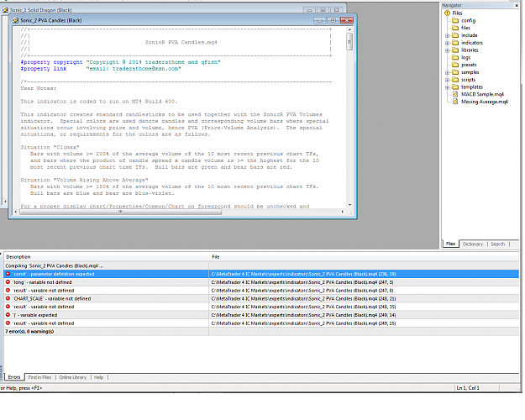Switch to the Files tab in Navigator
The image size is (525, 420).
[x=450, y=244]
